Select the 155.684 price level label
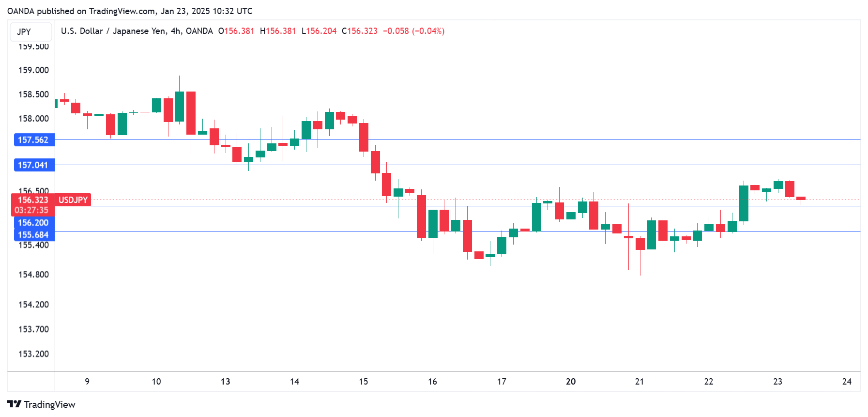Image resolution: width=868 pixels, height=417 pixels. (x=33, y=235)
